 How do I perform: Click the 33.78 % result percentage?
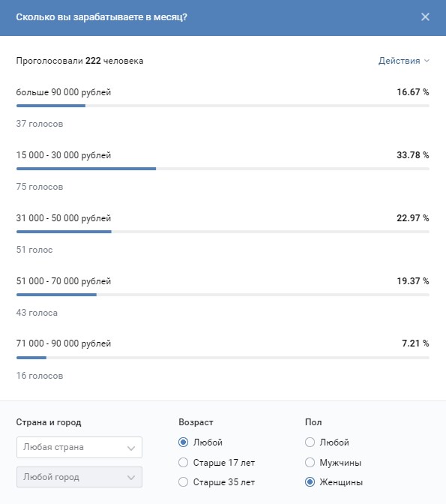coord(413,155)
